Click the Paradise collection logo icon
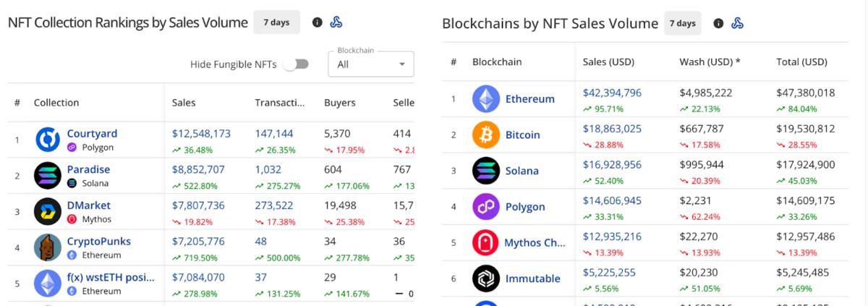This screenshot has height=306, width=868. click(48, 176)
